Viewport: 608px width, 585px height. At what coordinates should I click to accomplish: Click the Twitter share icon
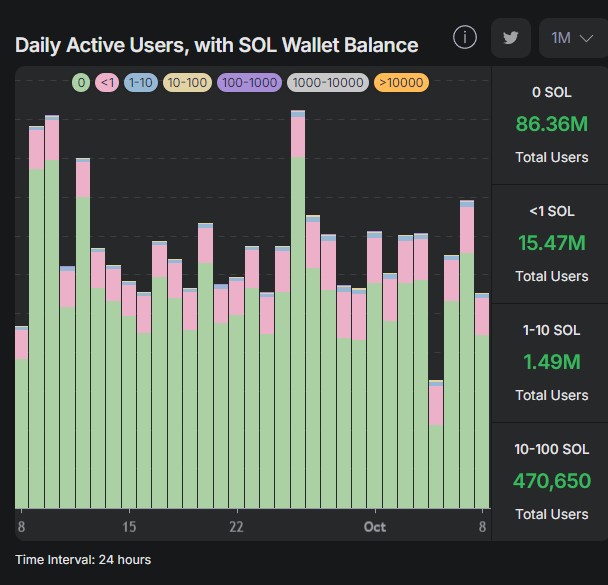tap(511, 38)
